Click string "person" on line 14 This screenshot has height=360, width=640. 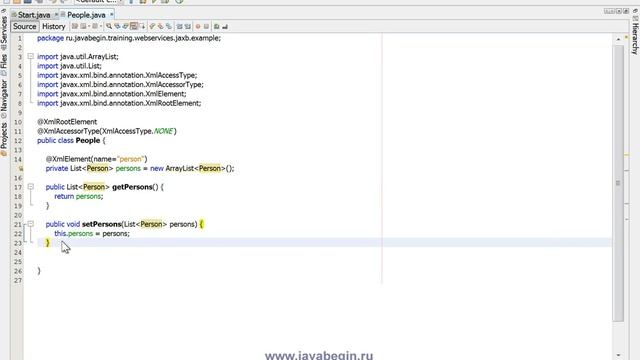coord(130,159)
